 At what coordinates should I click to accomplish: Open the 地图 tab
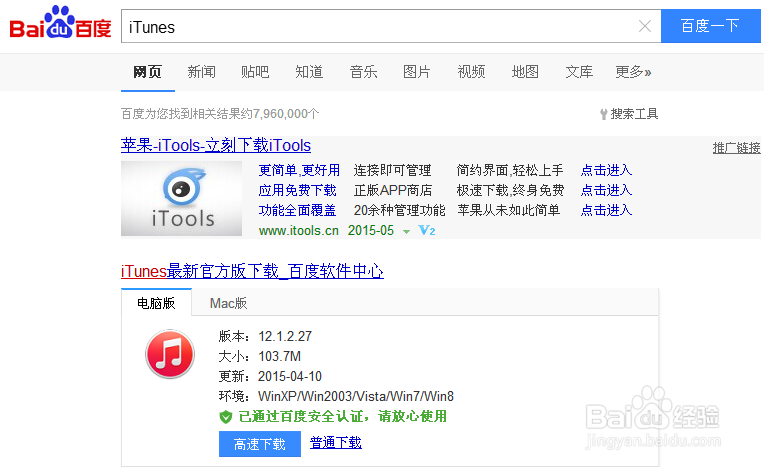coord(525,72)
